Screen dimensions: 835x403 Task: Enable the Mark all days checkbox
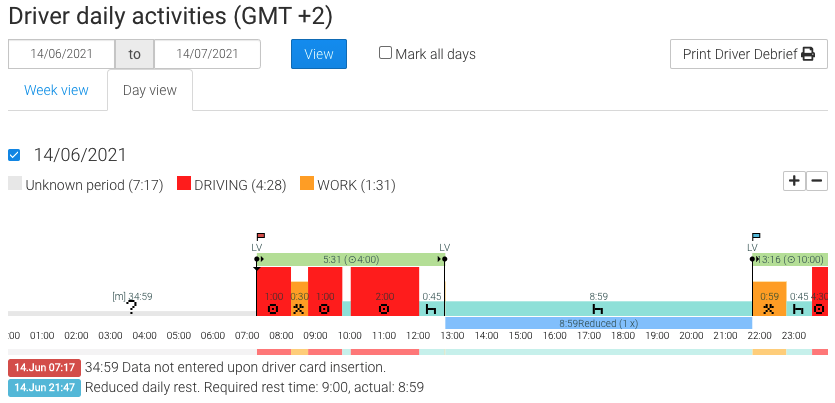click(385, 53)
